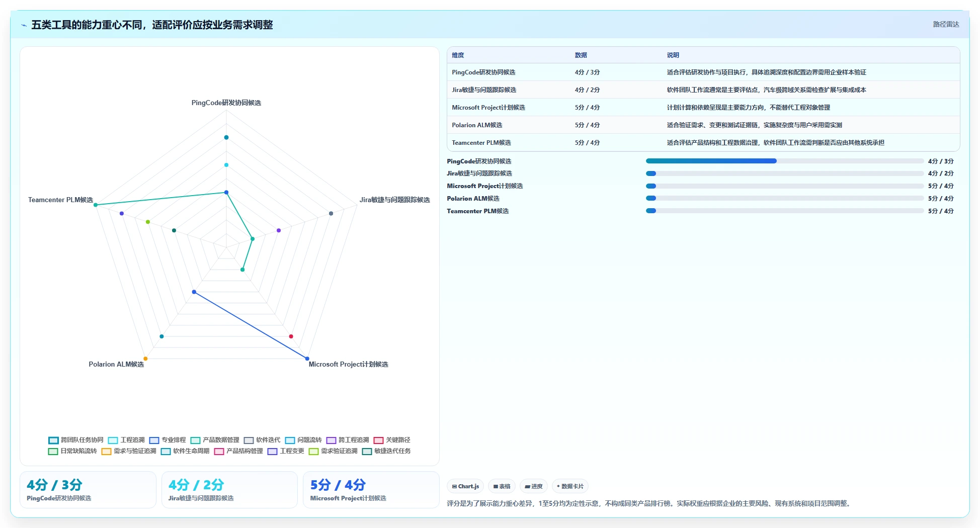Select table row Jira敏捷与问题跟踪候选
980x528 pixels.
[703, 90]
